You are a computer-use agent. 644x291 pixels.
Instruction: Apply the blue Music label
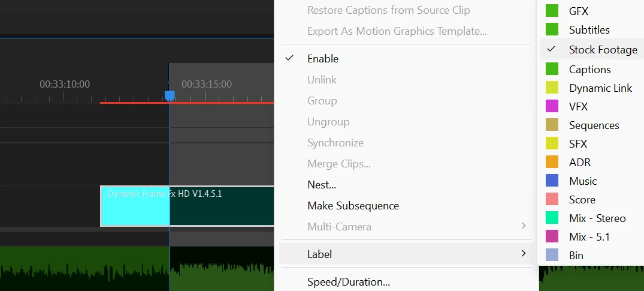point(552,181)
